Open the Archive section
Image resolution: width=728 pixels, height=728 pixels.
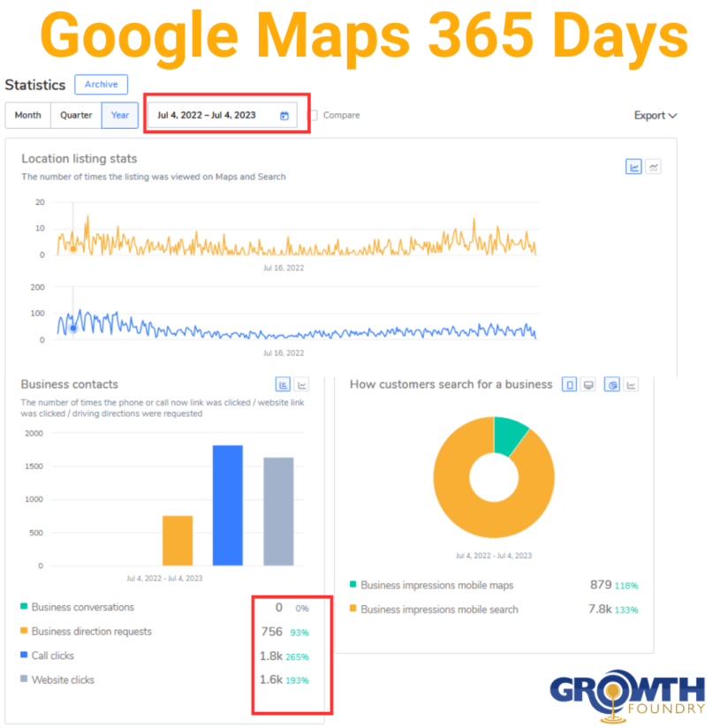point(101,85)
